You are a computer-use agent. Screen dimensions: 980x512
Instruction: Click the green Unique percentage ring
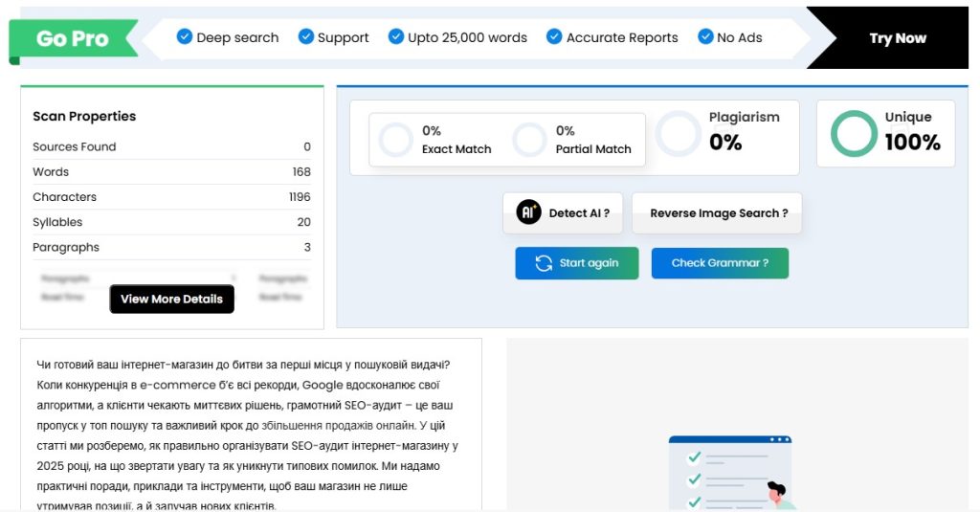pyautogui.click(x=854, y=133)
